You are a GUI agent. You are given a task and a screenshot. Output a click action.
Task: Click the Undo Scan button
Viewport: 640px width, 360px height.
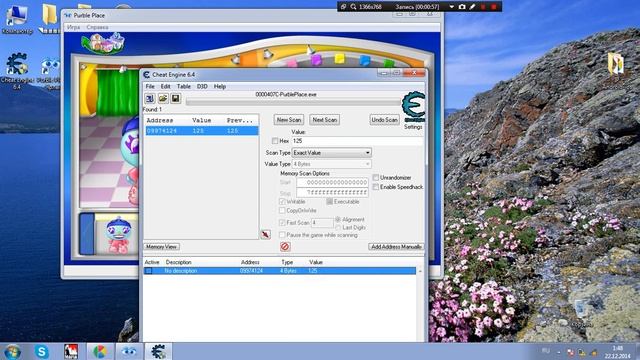[x=384, y=120]
